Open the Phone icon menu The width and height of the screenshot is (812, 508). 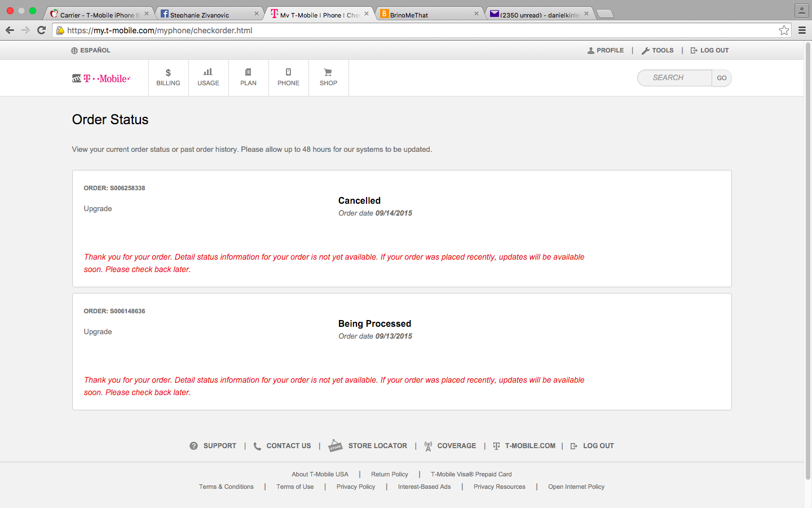point(288,78)
